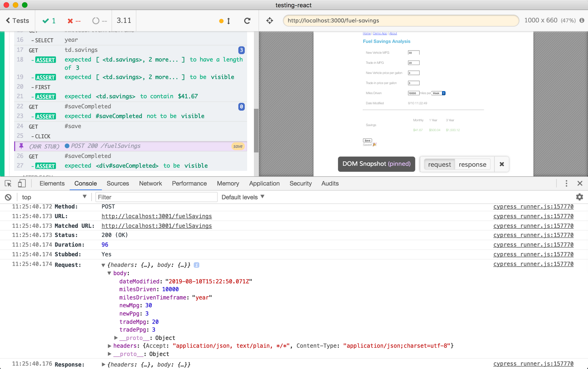Open console settings gear icon
The width and height of the screenshot is (588, 369).
tap(579, 197)
